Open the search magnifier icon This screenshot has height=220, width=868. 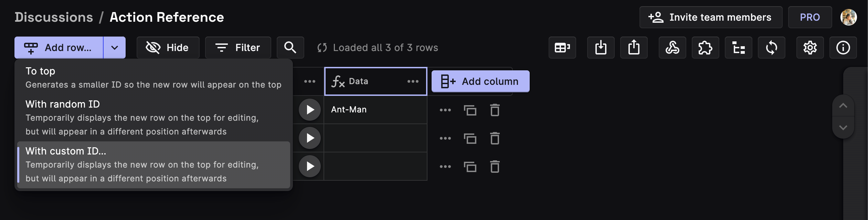(x=290, y=48)
